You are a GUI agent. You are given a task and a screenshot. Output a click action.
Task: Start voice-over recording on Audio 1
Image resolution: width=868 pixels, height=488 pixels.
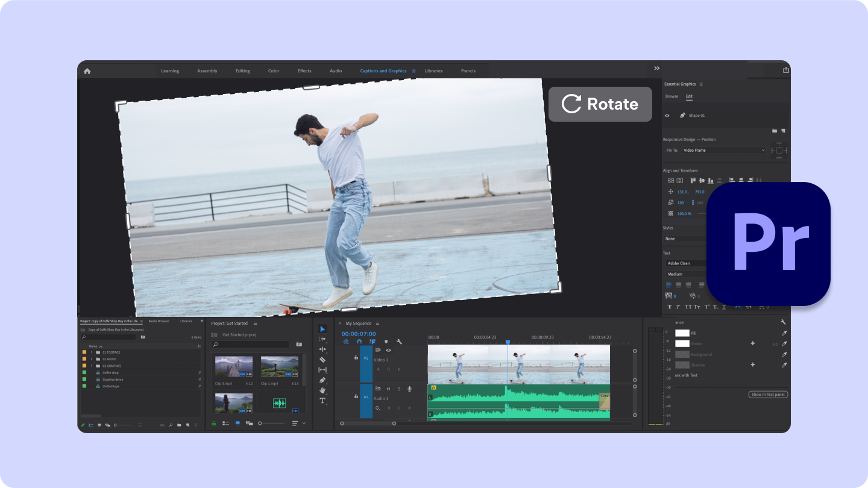pos(410,389)
